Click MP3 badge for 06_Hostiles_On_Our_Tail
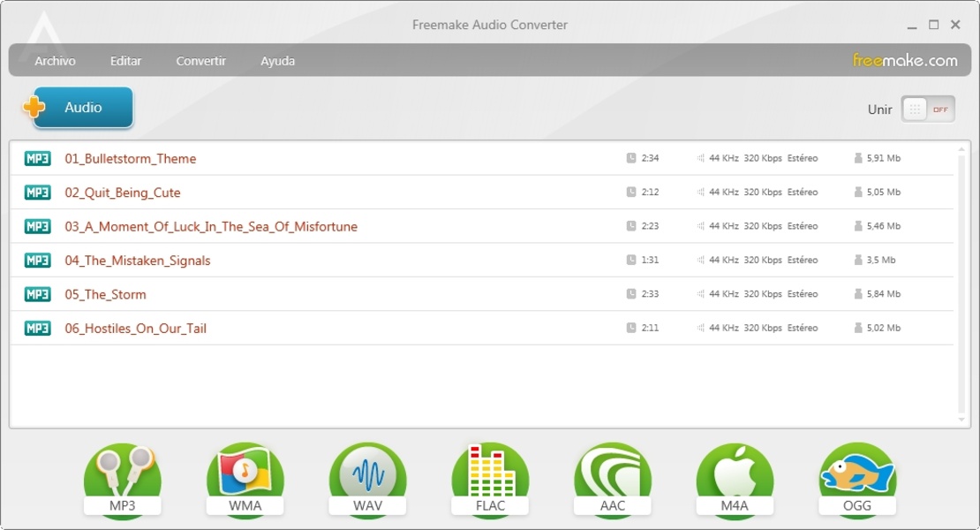This screenshot has height=530, width=980. tap(37, 328)
